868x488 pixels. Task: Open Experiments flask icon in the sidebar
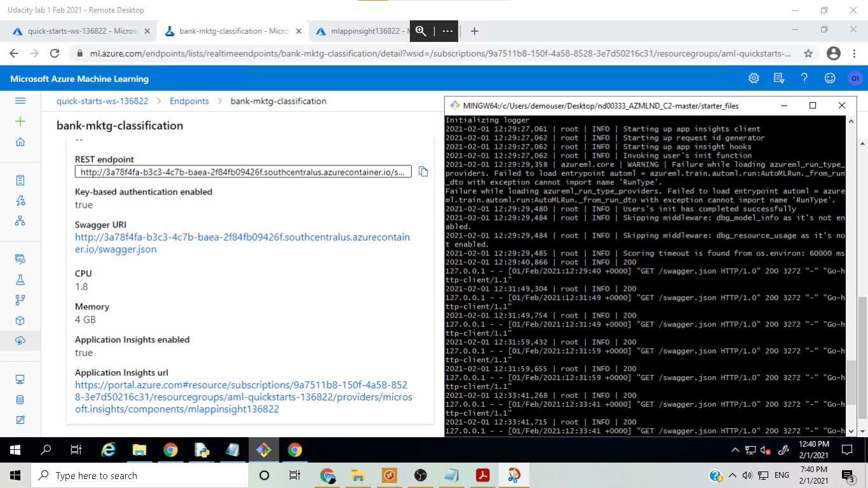click(x=20, y=280)
